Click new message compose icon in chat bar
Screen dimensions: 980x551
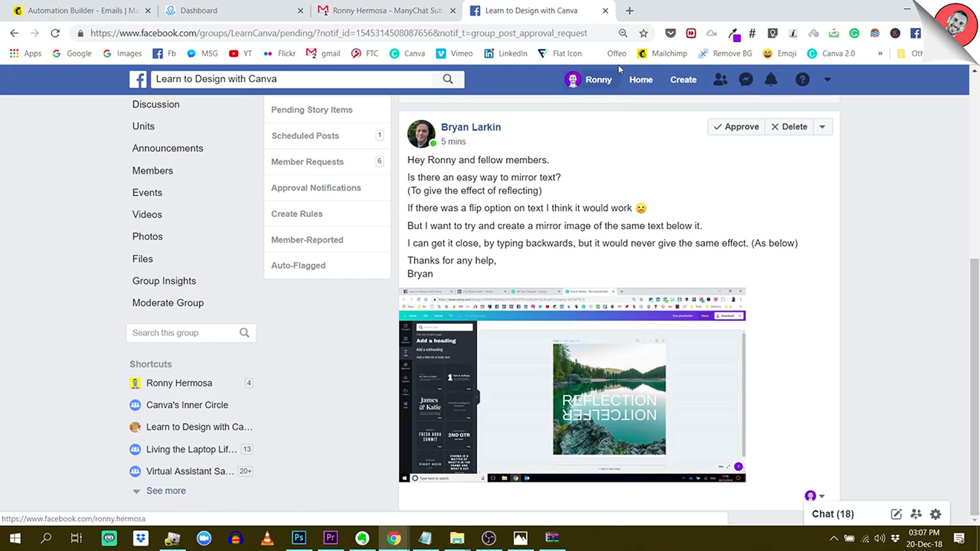(x=896, y=514)
